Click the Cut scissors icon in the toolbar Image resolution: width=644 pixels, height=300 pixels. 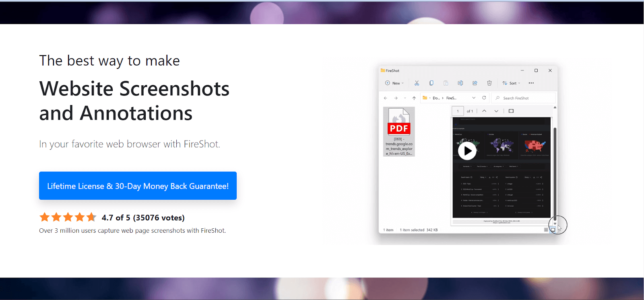pos(417,83)
